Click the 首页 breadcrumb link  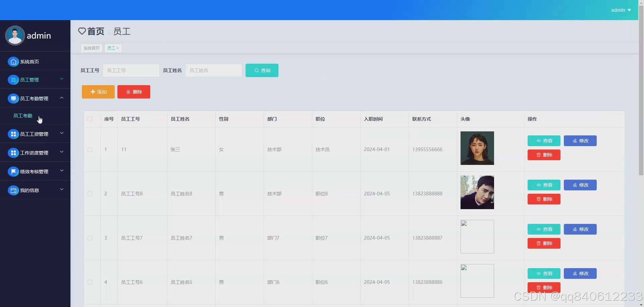[96, 31]
